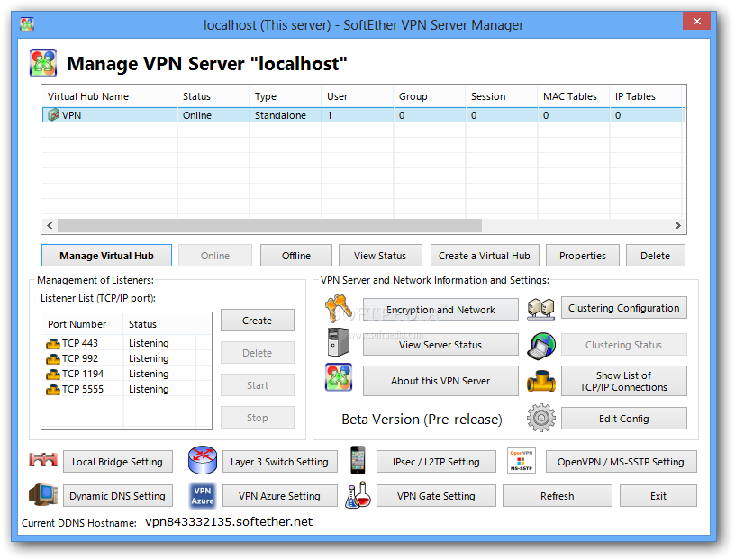Click View Server Status button
Viewport: 735px width, 560px height.
coord(440,345)
